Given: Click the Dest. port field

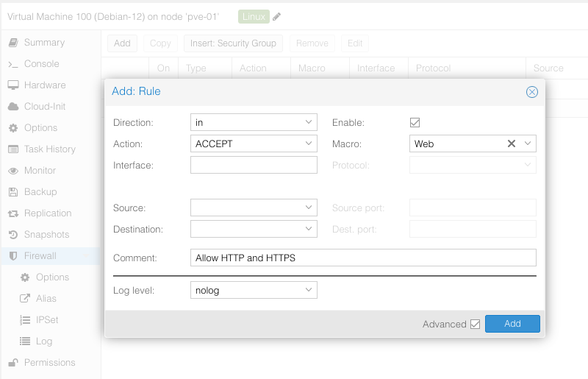Looking at the screenshot, I should 473,229.
